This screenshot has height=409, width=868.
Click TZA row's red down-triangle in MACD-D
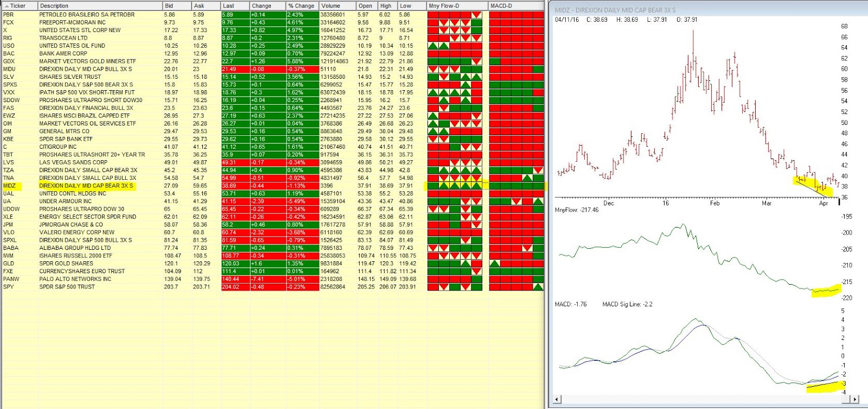[x=538, y=170]
